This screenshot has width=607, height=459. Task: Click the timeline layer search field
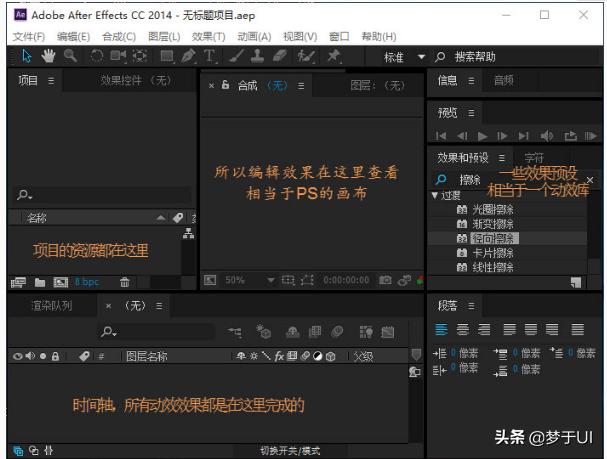tap(156, 332)
